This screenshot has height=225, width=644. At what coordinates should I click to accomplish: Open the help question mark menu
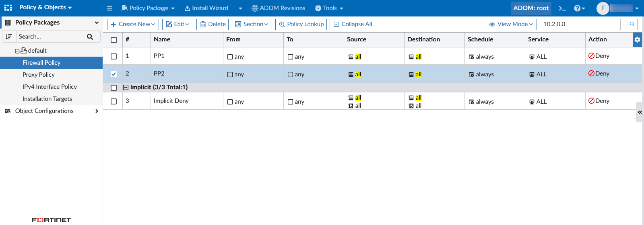click(579, 8)
